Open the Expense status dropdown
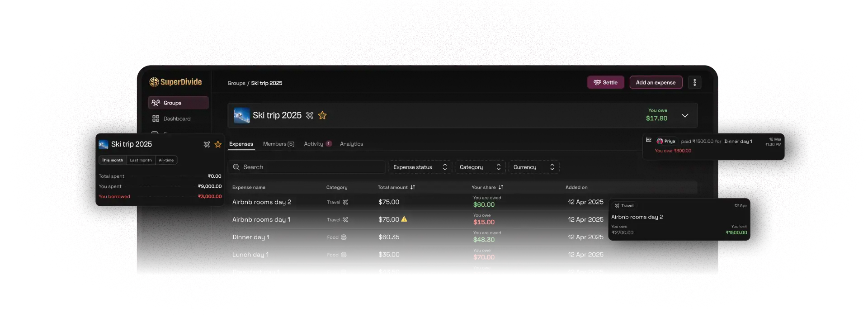This screenshot has width=868, height=332. (420, 167)
